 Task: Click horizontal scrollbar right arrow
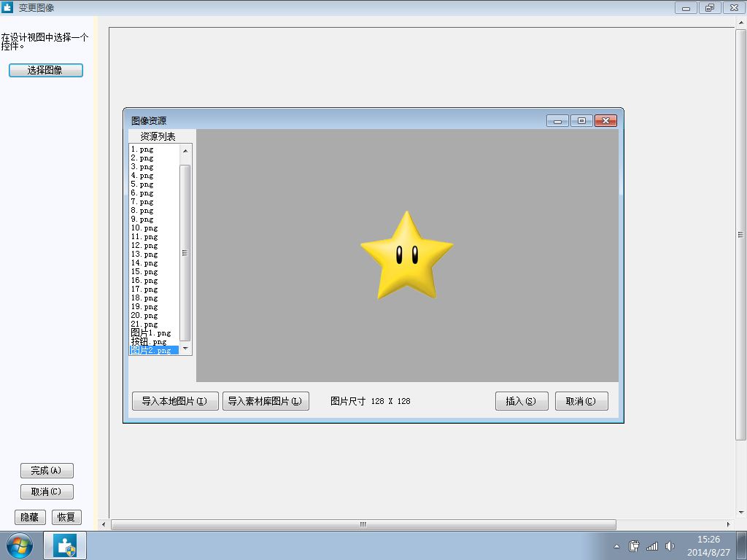729,524
